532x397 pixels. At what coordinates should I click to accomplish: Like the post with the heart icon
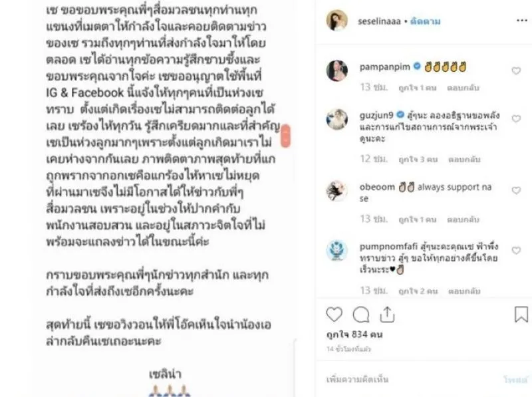[x=334, y=314]
